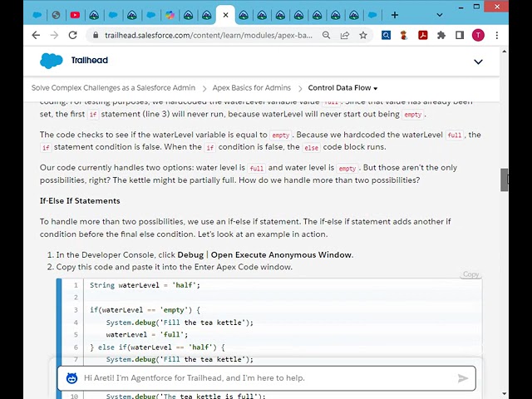Open Chrome three-dot menu

point(497,35)
